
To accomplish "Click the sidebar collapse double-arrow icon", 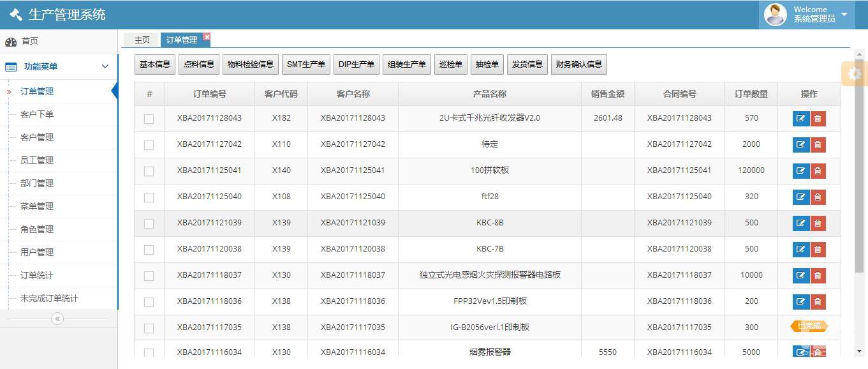I will (57, 319).
